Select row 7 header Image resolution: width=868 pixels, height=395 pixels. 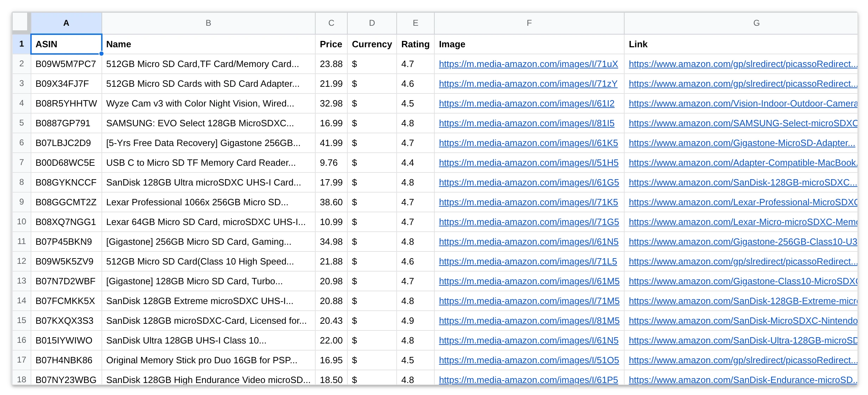pos(21,163)
